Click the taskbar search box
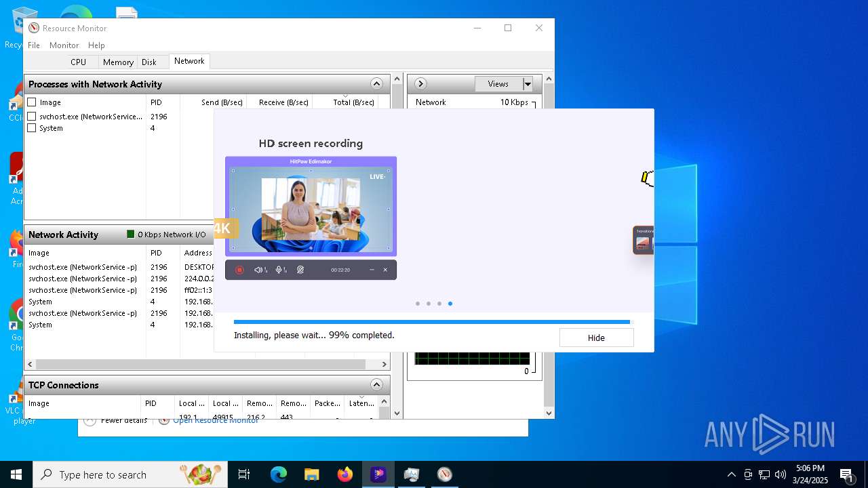The height and width of the screenshot is (488, 868). pos(130,474)
